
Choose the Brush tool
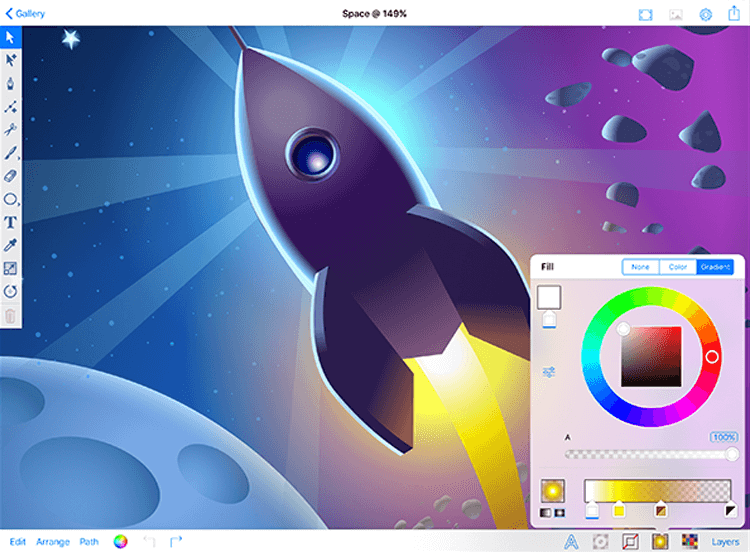click(x=11, y=153)
